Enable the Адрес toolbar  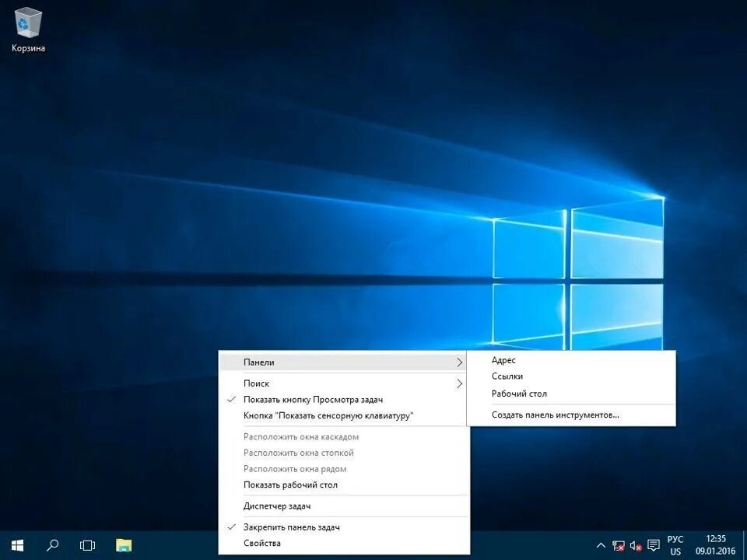570,360
